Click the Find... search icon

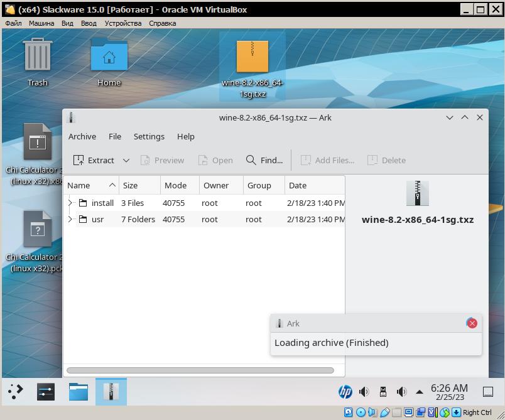click(251, 160)
